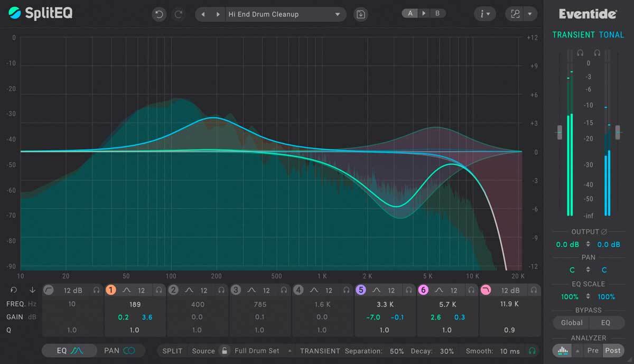Solo the transient signal with headphone icon
The width and height of the screenshot is (634, 364).
tap(580, 53)
